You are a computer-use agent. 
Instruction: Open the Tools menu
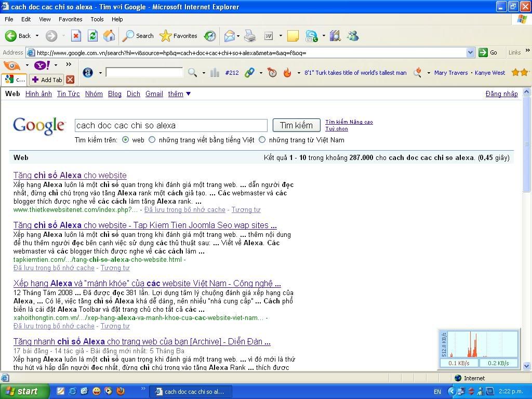point(97,19)
